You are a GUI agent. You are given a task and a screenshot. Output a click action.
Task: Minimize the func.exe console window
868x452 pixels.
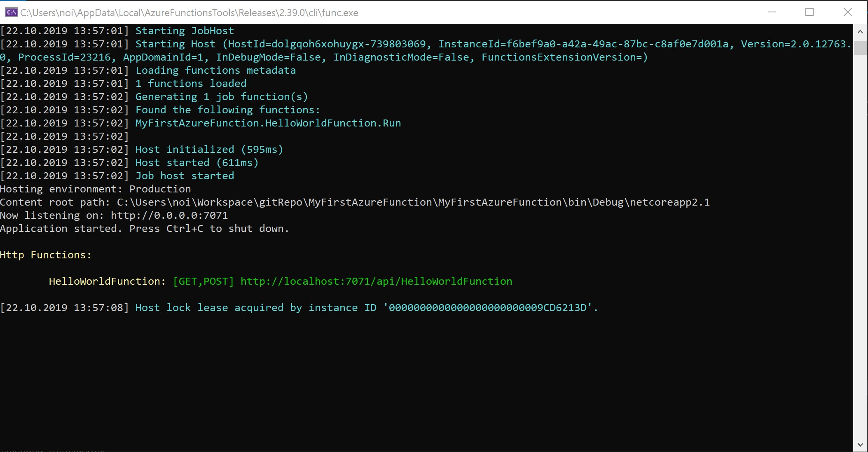point(772,12)
